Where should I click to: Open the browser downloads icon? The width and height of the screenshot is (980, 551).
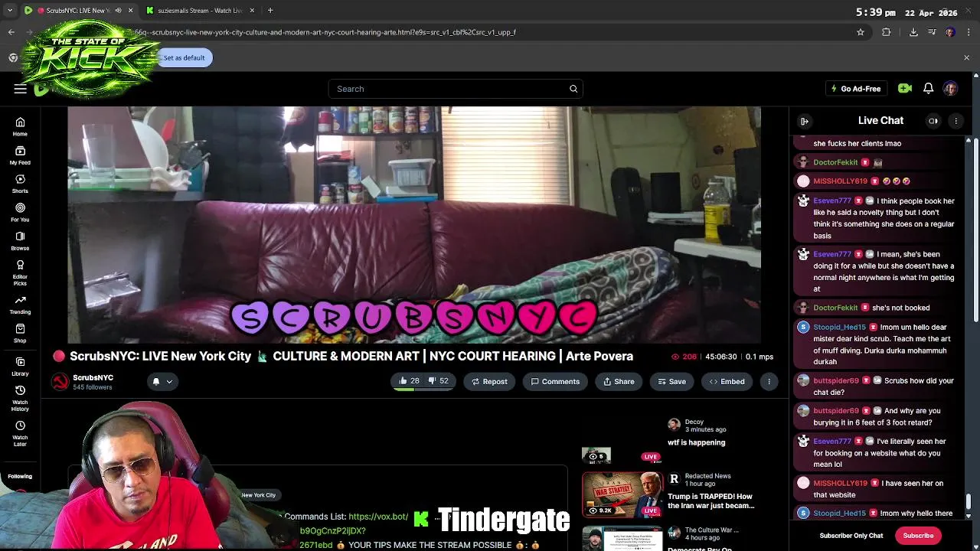[x=913, y=32]
